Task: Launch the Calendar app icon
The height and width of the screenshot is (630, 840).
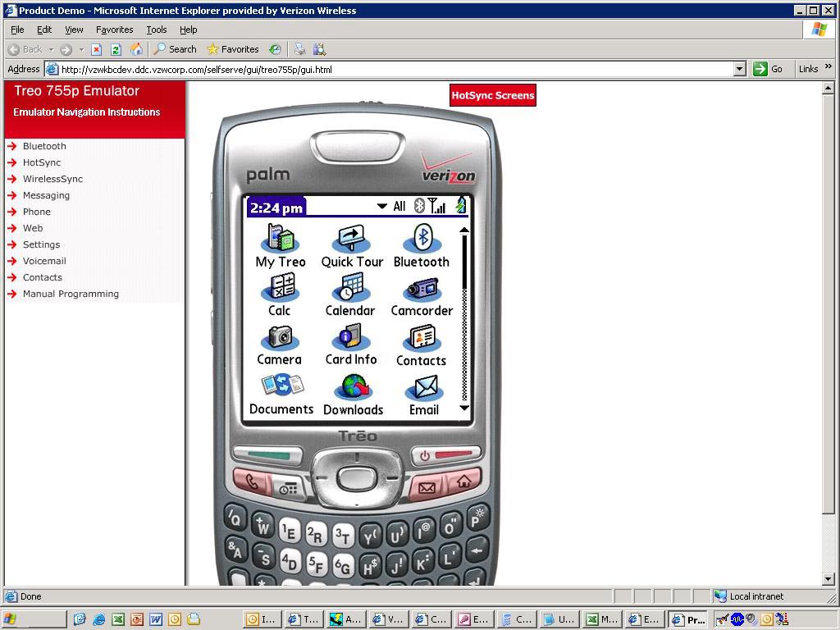Action: 350,294
